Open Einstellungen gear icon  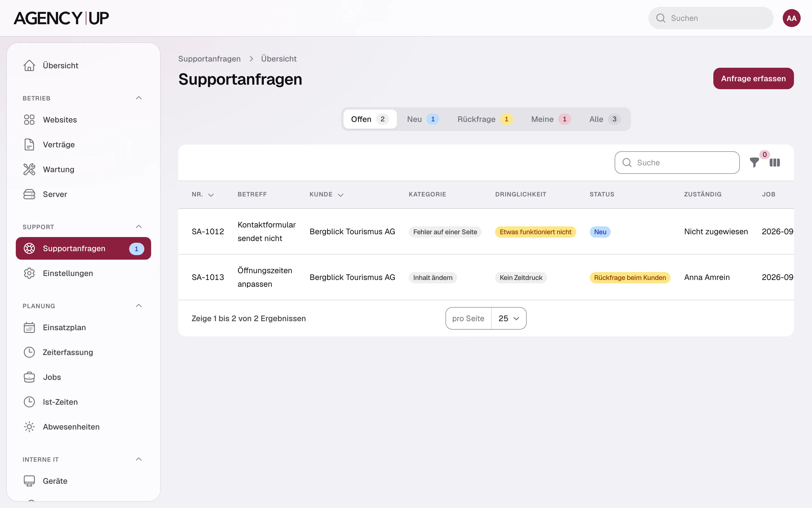[x=29, y=273]
